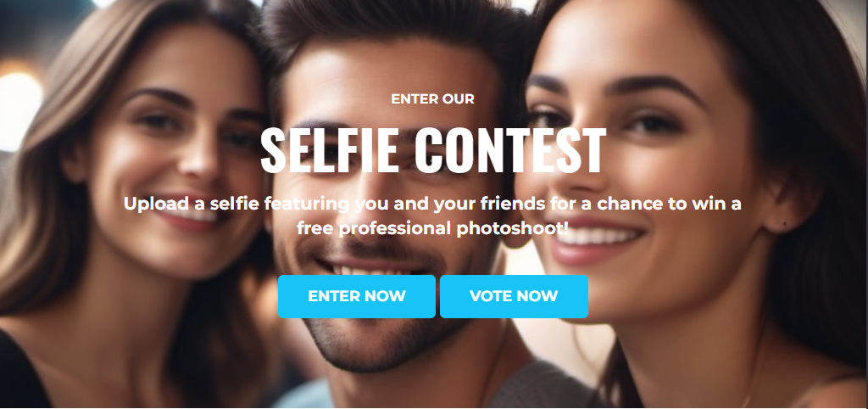The image size is (868, 409).
Task: Click the ENTER NOW button
Action: pyautogui.click(x=357, y=296)
